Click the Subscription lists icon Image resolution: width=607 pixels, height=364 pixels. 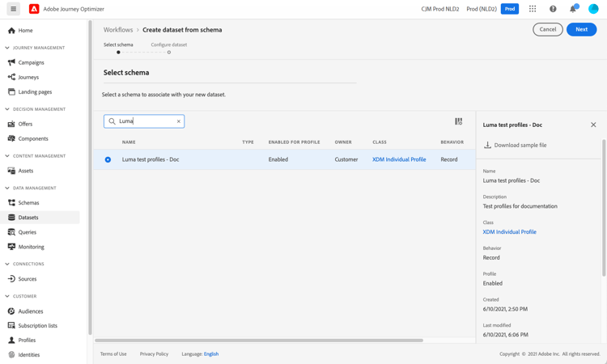pyautogui.click(x=11, y=326)
